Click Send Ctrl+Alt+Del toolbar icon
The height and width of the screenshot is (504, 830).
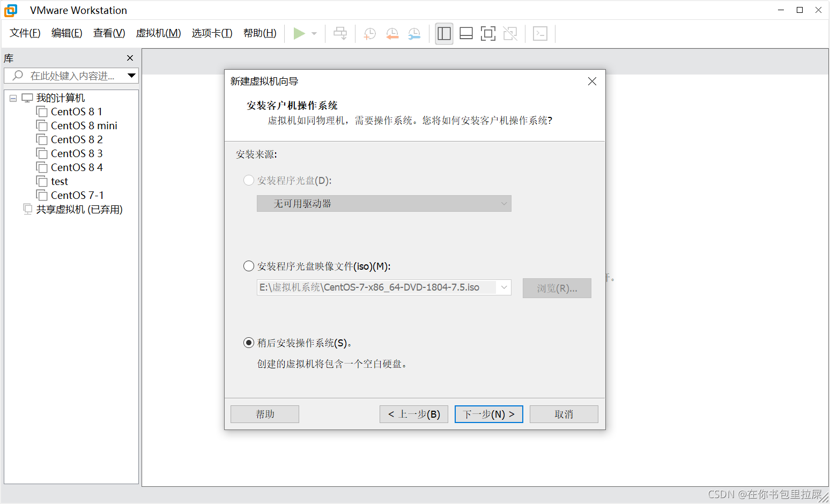pyautogui.click(x=340, y=34)
